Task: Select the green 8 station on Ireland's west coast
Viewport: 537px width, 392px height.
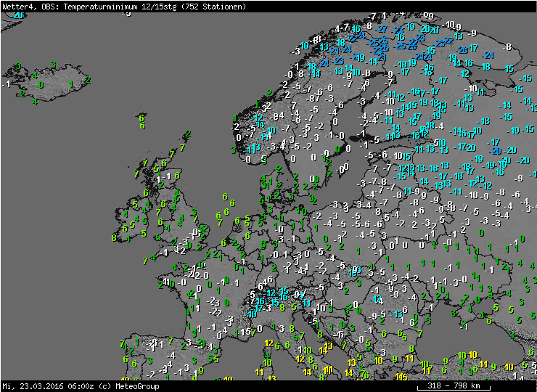Action: pos(114,237)
